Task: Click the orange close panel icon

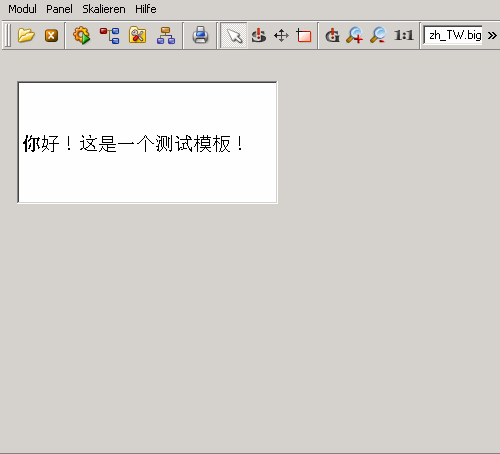Action: pyautogui.click(x=51, y=36)
